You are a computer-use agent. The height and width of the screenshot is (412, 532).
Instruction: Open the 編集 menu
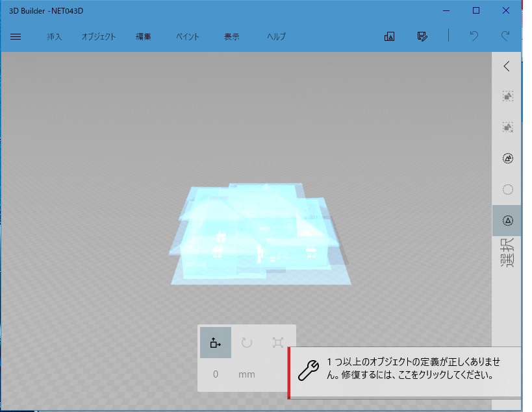point(143,36)
